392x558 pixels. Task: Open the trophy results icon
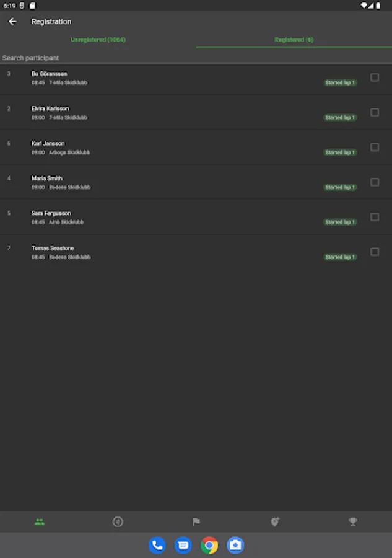point(353,522)
